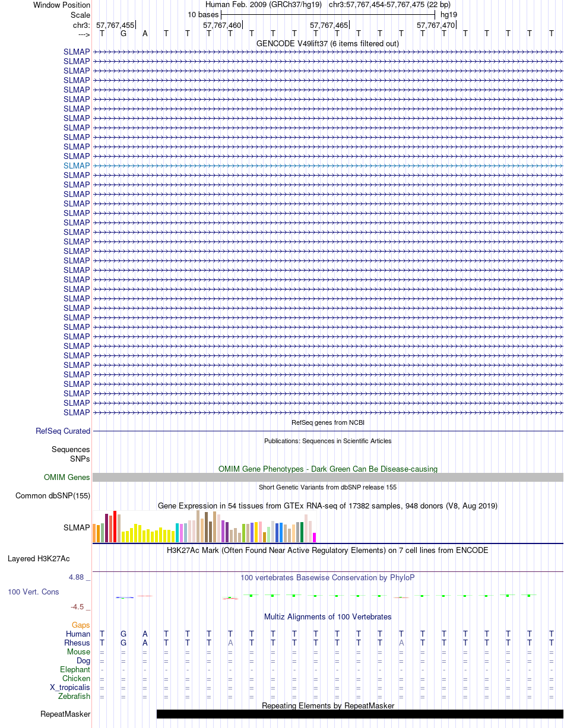Click the hg19 text beside the scale bar
This screenshot has height=728, width=564.
point(448,14)
